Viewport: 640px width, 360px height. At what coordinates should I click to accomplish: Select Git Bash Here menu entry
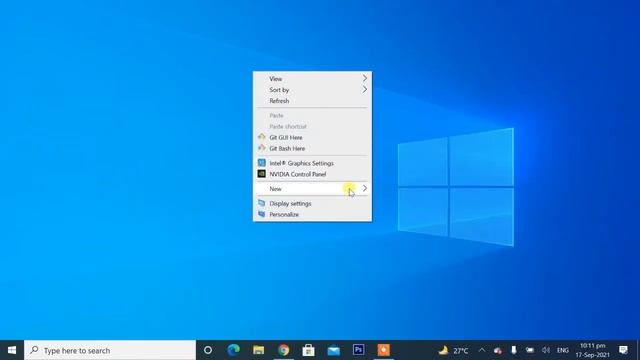[x=312, y=149]
